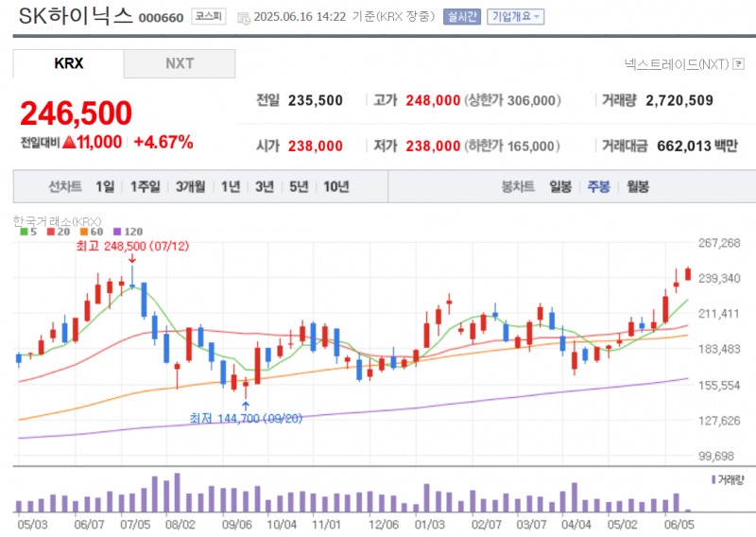Image resolution: width=756 pixels, height=537 pixels.
Task: Select the 1일 line chart period
Action: coord(105,186)
